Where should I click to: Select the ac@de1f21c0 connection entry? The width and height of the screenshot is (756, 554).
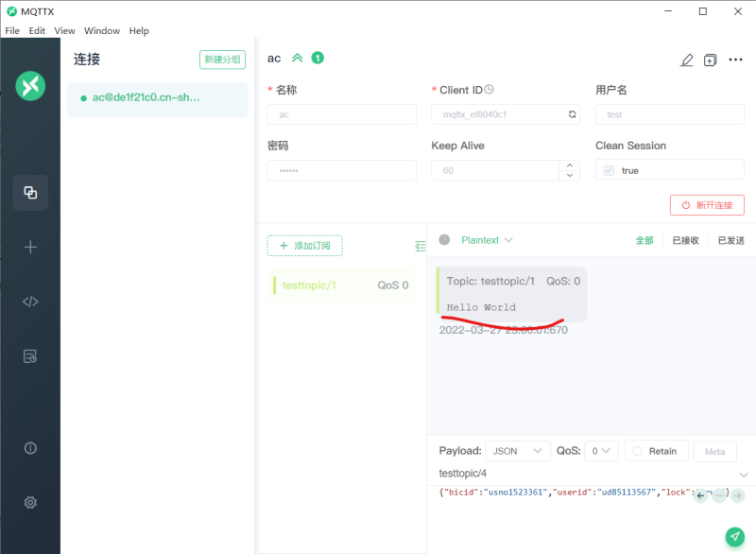158,99
